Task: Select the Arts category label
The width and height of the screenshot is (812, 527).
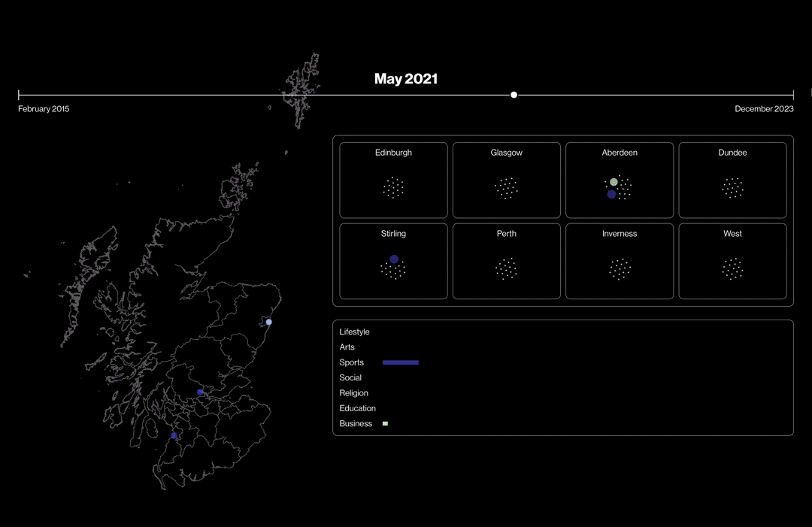Action: click(347, 347)
